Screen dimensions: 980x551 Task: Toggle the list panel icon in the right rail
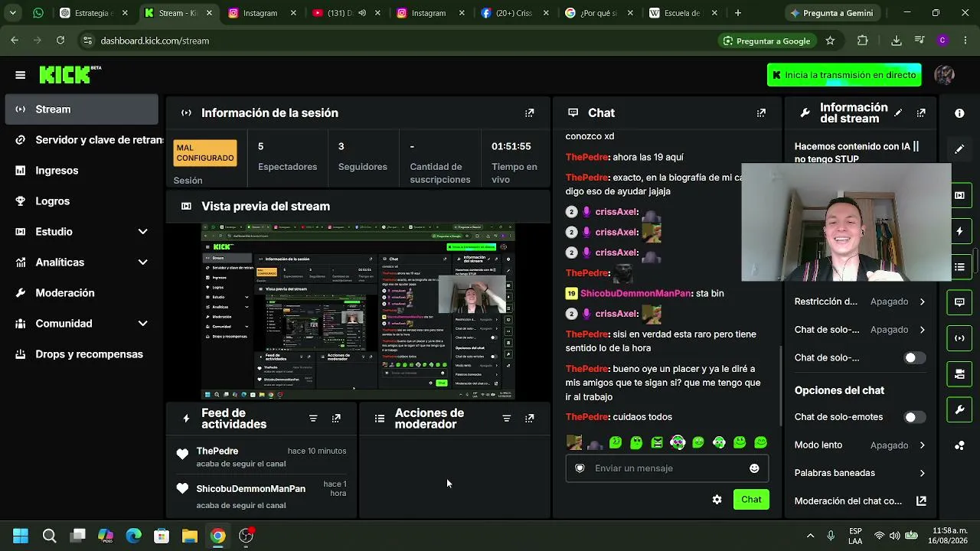click(x=959, y=267)
